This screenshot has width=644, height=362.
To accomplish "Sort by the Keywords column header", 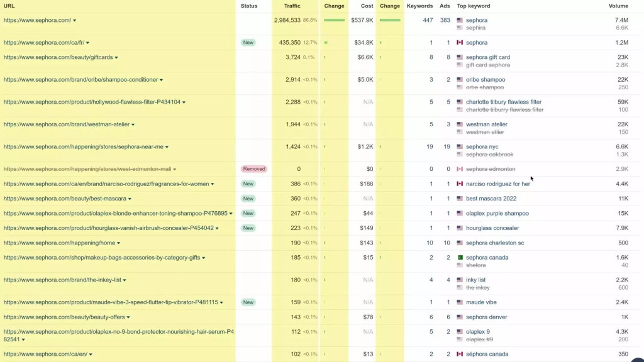I will (x=419, y=6).
